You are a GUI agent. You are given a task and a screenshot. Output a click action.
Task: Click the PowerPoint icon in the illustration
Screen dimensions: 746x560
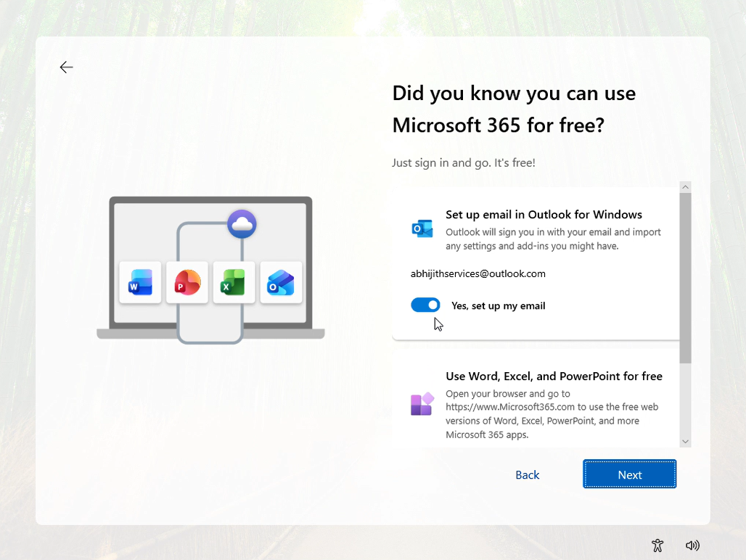click(x=186, y=283)
